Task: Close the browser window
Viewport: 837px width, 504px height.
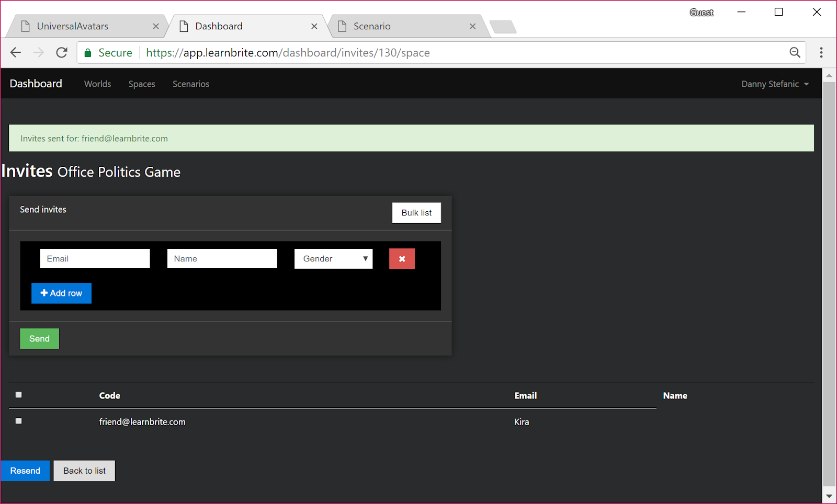Action: pyautogui.click(x=817, y=12)
